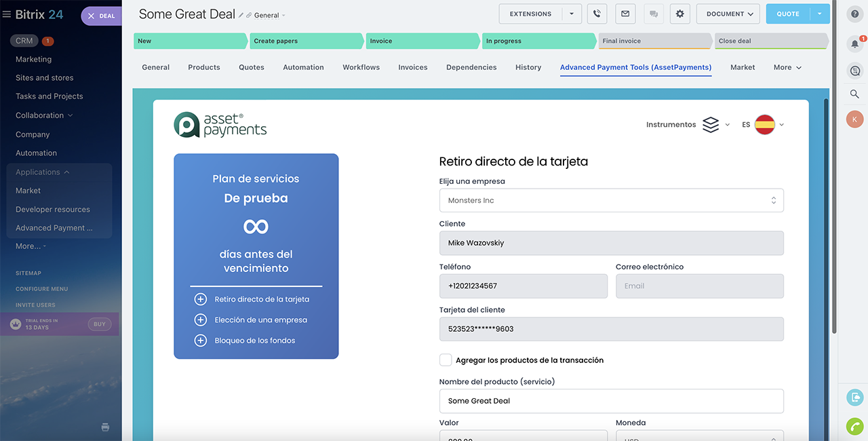Expand 'Retiro directo de la tarjeta' plus

[x=201, y=299]
